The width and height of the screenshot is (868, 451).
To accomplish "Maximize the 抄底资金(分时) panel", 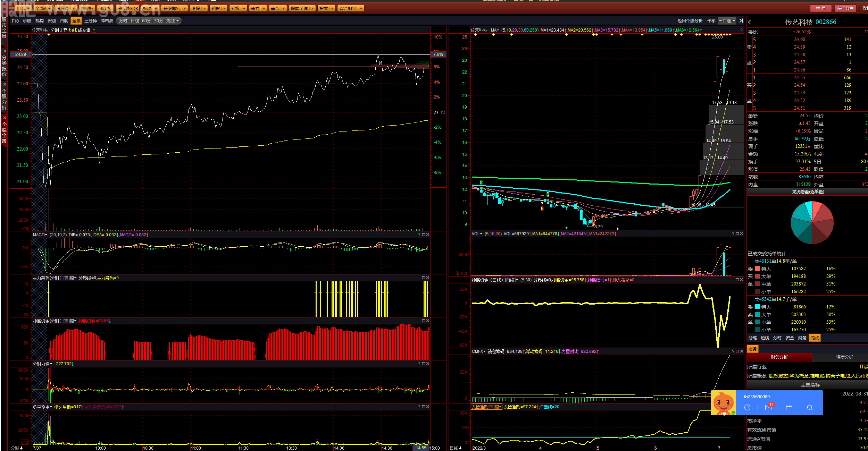I will tap(424, 321).
